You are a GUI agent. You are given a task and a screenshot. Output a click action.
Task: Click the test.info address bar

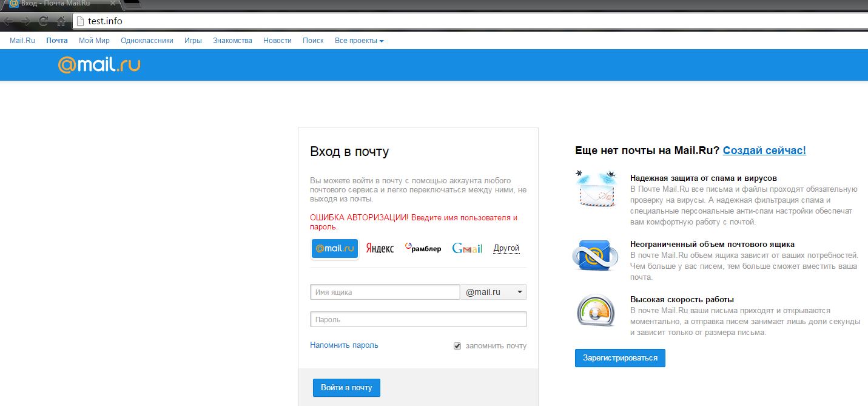[470, 21]
